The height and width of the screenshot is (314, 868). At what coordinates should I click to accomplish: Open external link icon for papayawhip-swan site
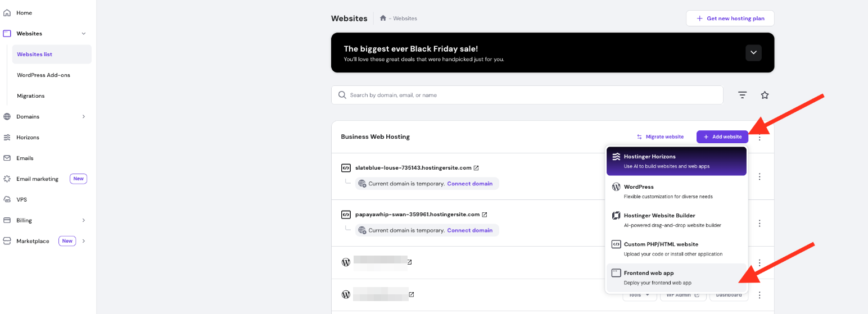[485, 215]
